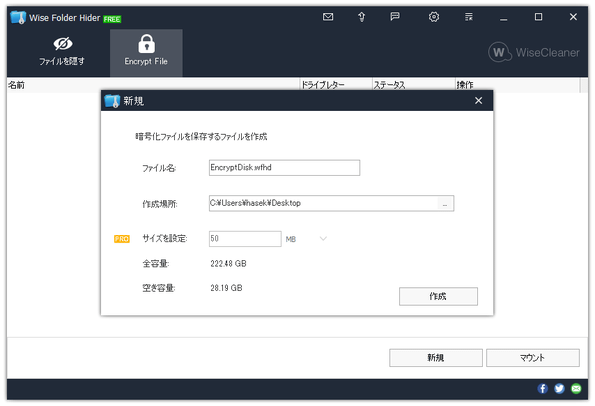Screen dimensions: 595x406
Task: Click the ファイル名 input field
Action: 284,168
